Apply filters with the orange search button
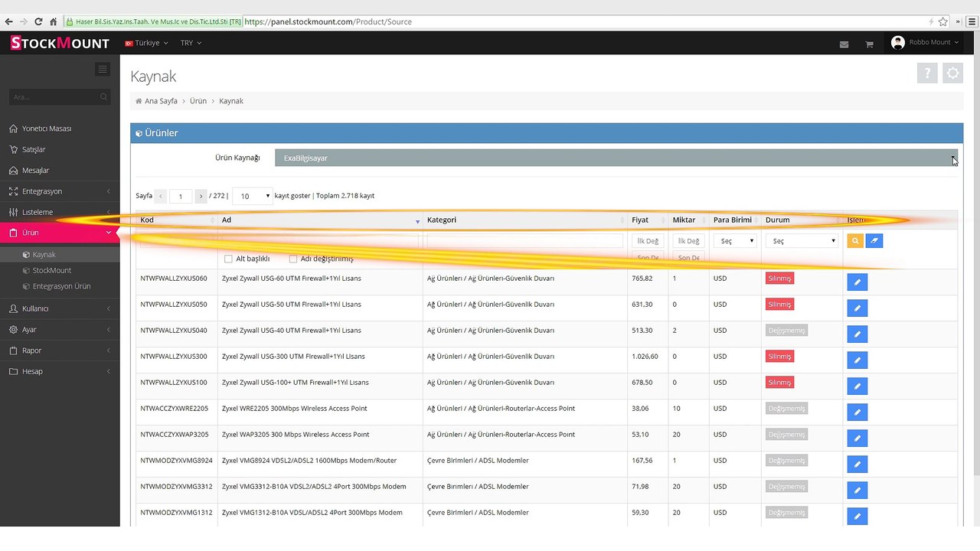 click(x=855, y=241)
